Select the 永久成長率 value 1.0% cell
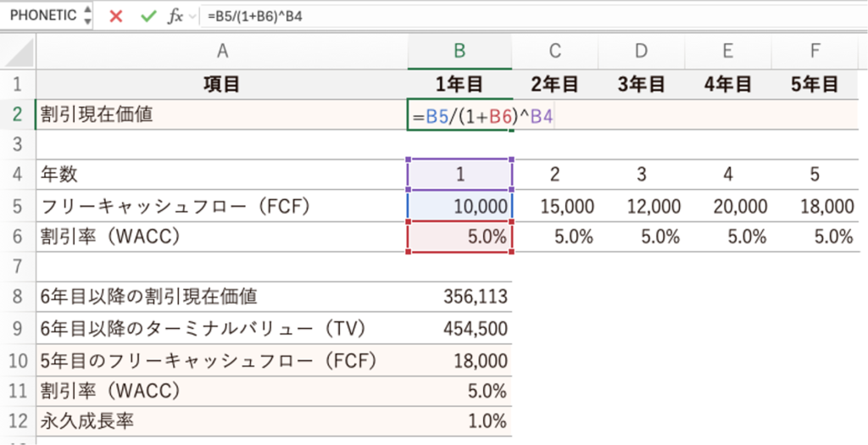The image size is (868, 445). click(x=459, y=420)
